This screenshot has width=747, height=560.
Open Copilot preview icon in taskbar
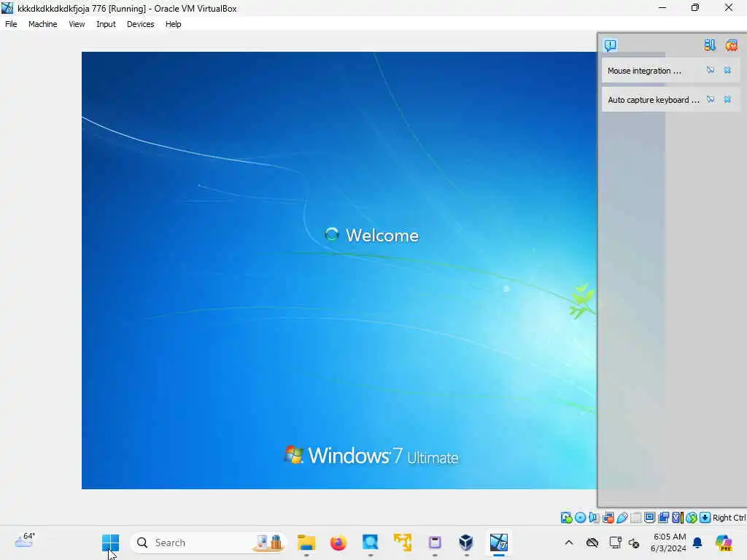723,542
